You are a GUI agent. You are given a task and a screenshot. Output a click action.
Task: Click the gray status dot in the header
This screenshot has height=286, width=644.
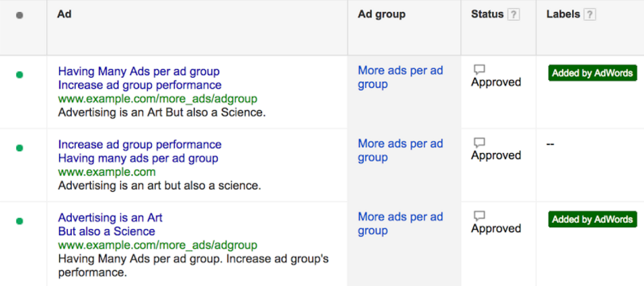coord(19,15)
